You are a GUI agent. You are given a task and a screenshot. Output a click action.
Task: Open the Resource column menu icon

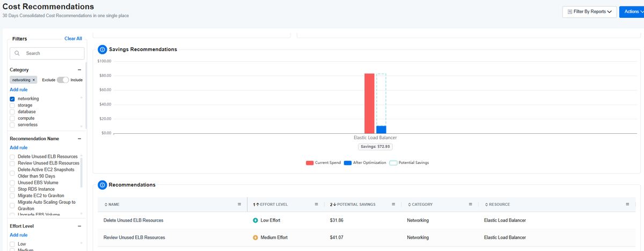(627, 204)
